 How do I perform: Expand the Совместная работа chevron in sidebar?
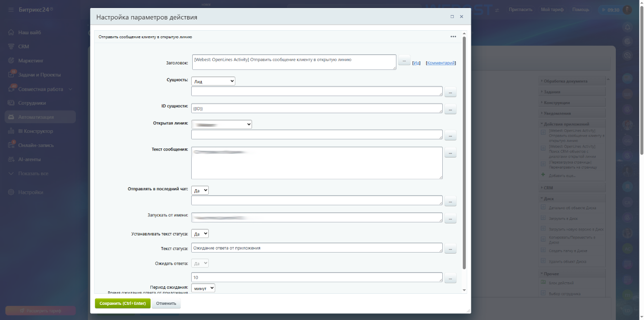point(70,89)
